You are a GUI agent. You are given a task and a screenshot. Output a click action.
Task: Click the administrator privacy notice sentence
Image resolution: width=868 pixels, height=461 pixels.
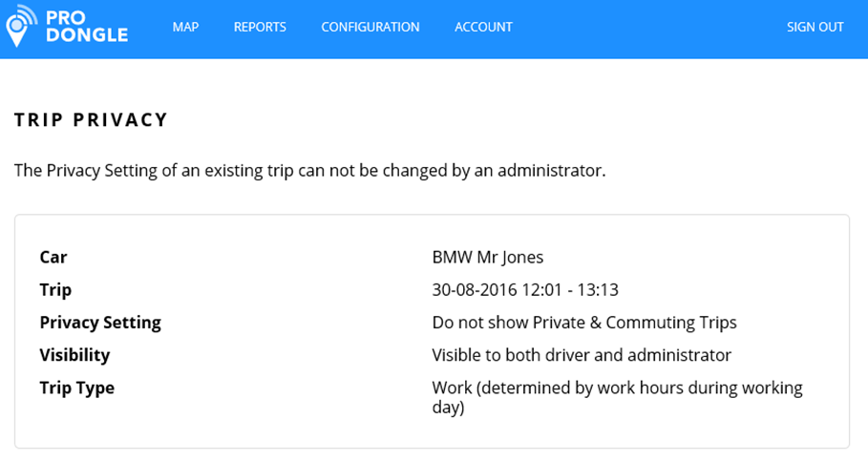[309, 171]
